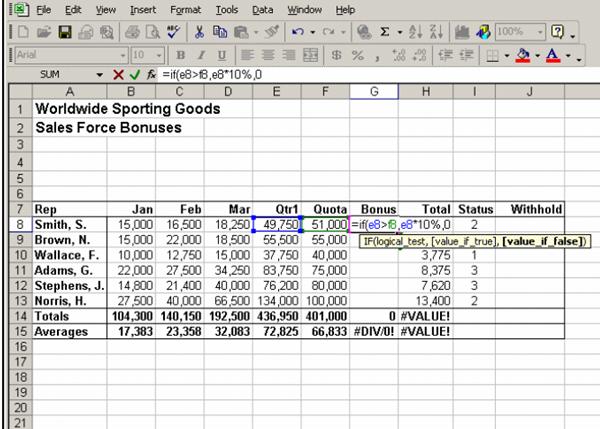Open the 100% zoom dropdown
The image size is (600, 429).
click(x=540, y=32)
